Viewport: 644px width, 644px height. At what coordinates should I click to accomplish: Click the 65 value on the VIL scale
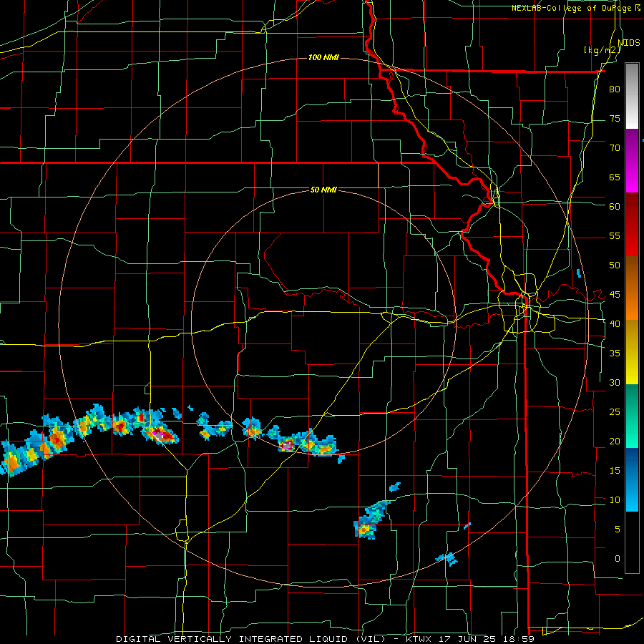[615, 177]
